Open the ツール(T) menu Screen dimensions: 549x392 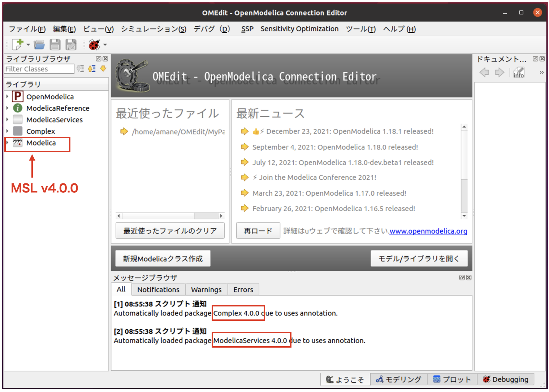(x=360, y=29)
